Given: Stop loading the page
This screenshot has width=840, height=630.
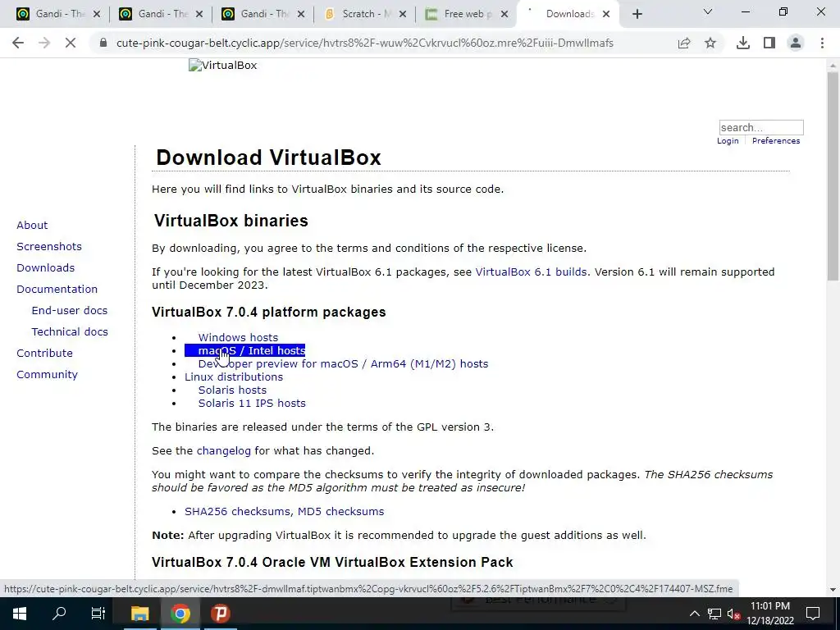Looking at the screenshot, I should tap(71, 43).
